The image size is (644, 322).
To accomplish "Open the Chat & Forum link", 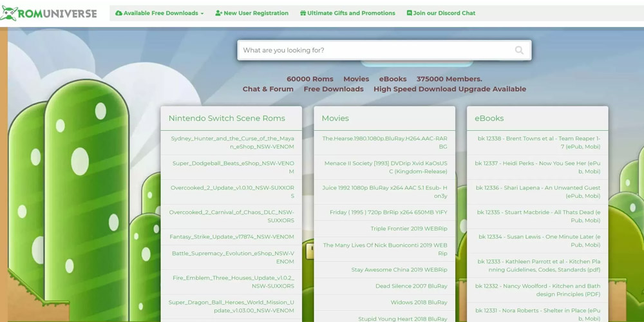I will coord(268,89).
